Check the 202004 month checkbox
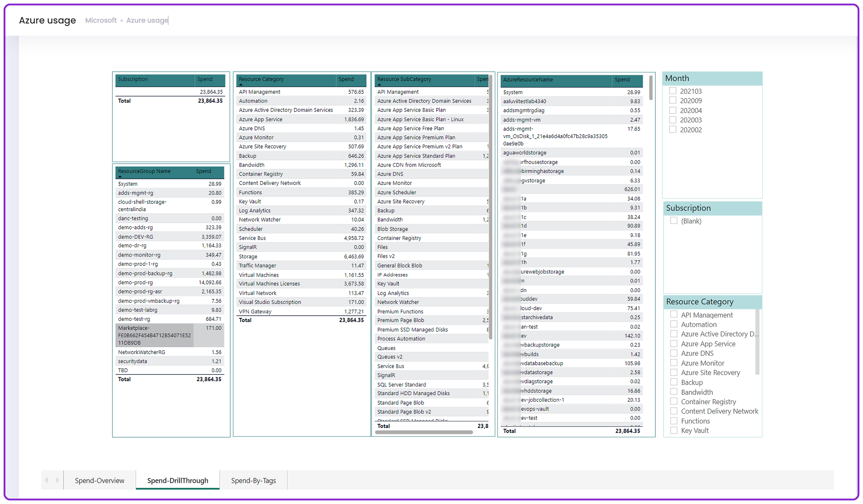This screenshot has width=863, height=504. (x=673, y=110)
